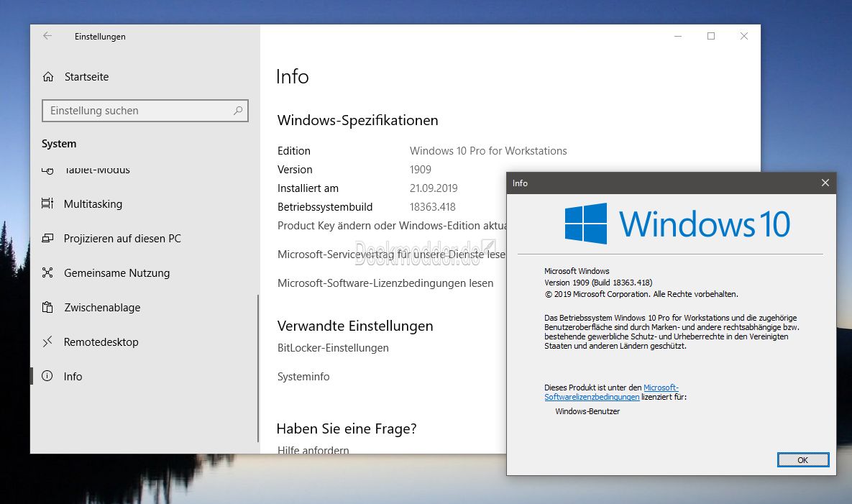The height and width of the screenshot is (504, 852).
Task: Click the Haben Sie eine Frage? heading
Action: (346, 429)
